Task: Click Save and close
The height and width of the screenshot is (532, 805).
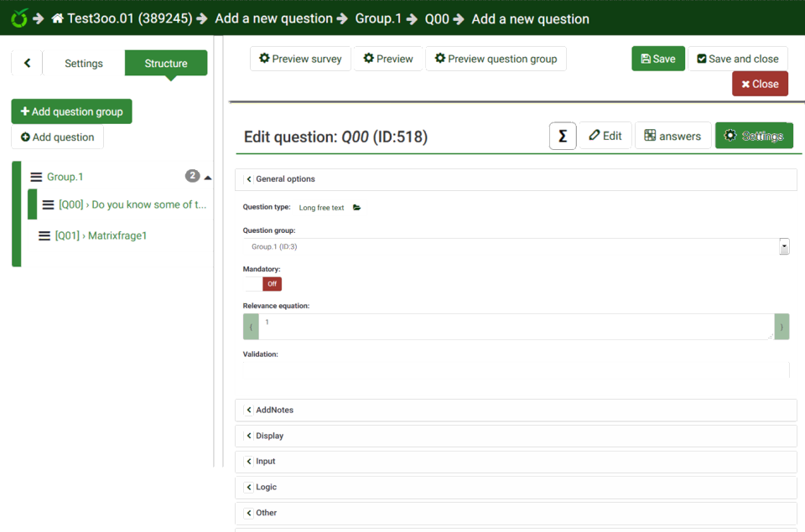Action: (x=738, y=59)
